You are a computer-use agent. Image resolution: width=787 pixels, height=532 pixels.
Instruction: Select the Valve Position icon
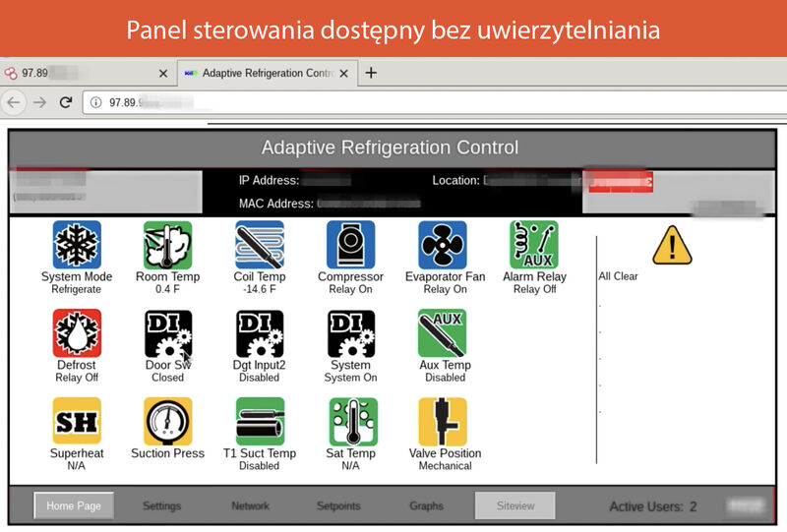(x=442, y=422)
